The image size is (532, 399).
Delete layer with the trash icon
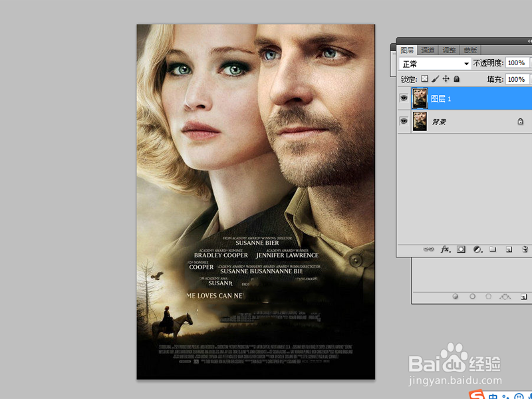point(525,249)
